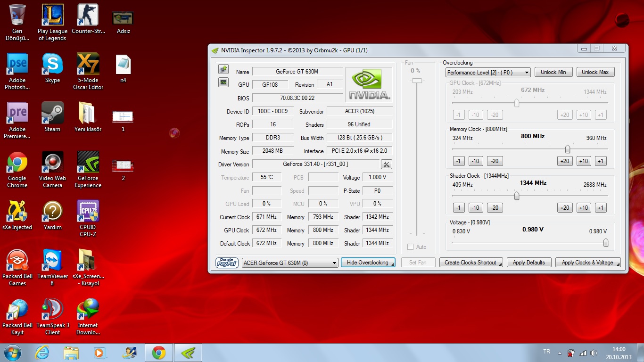Click Unlock Min button

click(x=553, y=72)
